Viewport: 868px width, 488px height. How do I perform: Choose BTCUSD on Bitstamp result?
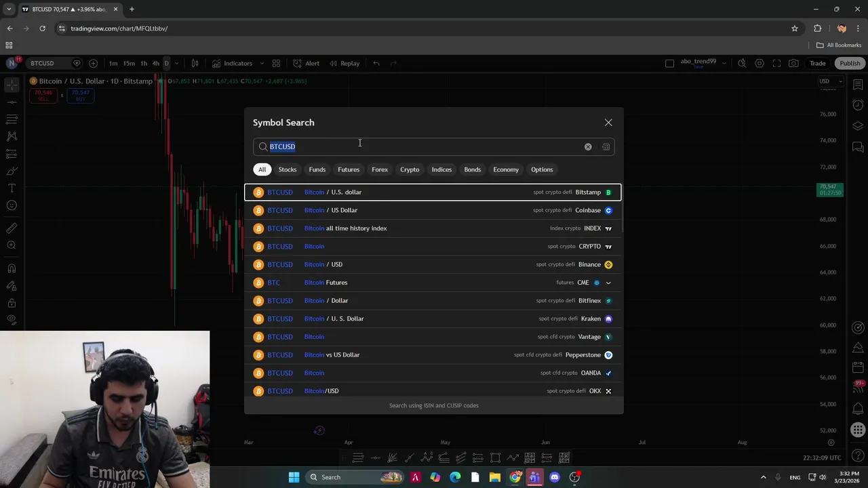(x=433, y=192)
